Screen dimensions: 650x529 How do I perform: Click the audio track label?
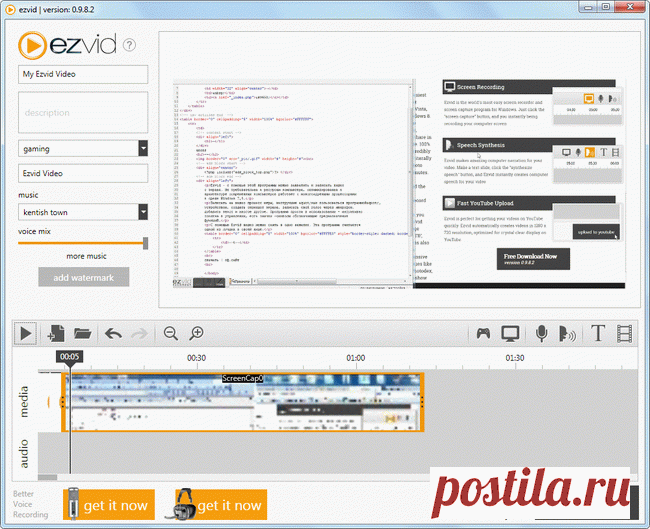click(24, 454)
